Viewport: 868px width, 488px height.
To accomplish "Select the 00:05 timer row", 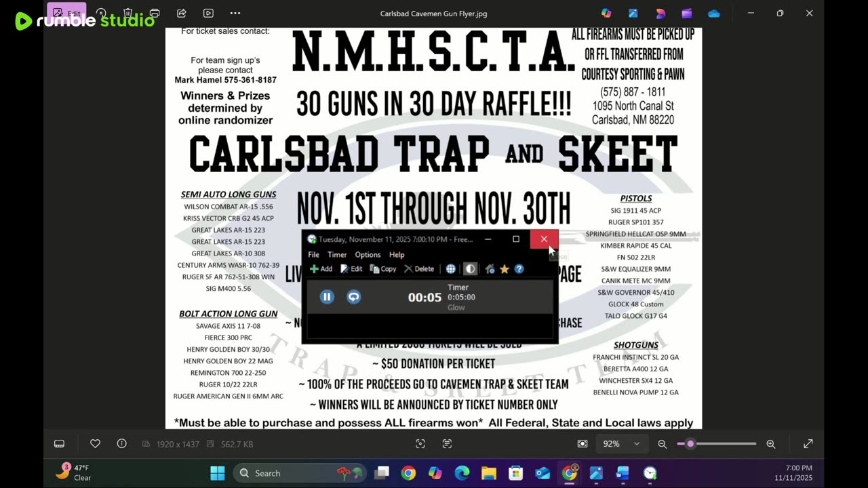I will (430, 297).
